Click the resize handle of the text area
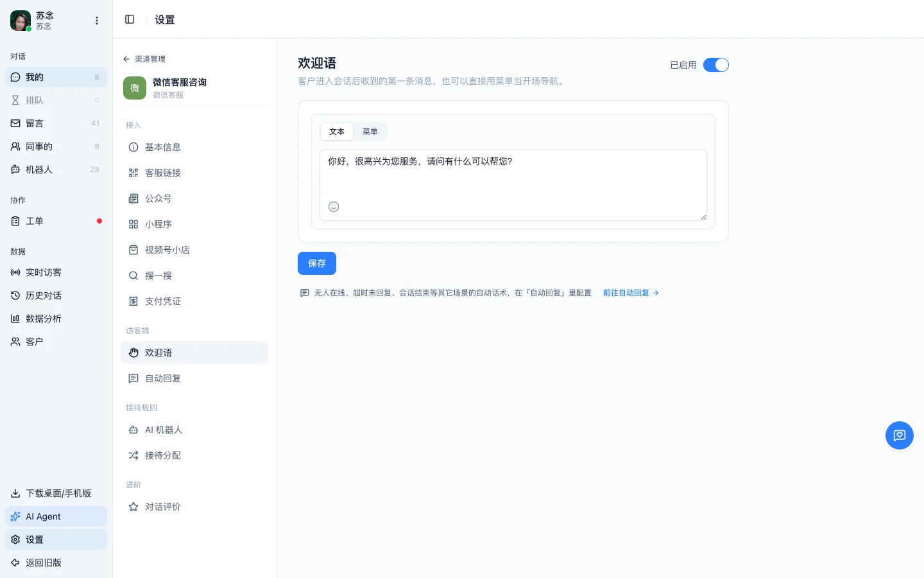This screenshot has height=578, width=924. pos(703,217)
